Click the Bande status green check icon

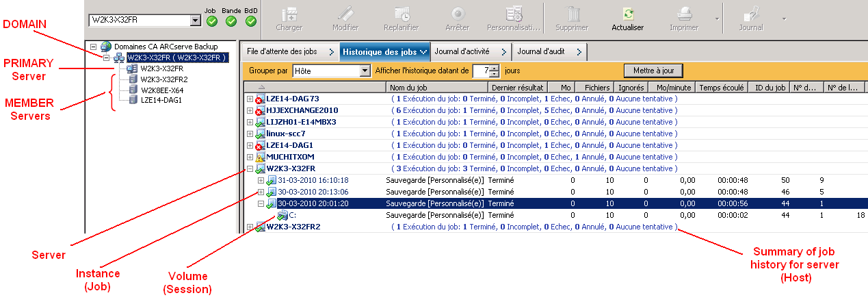231,21
